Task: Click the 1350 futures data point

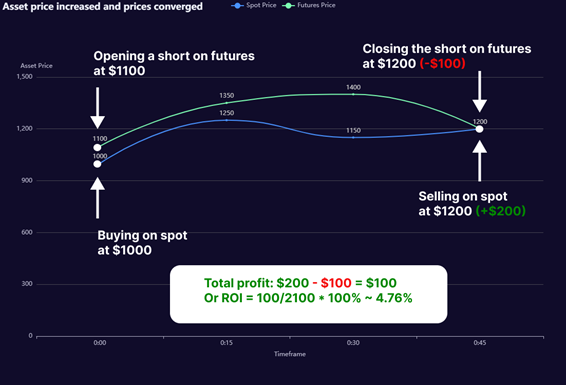Action: click(227, 103)
